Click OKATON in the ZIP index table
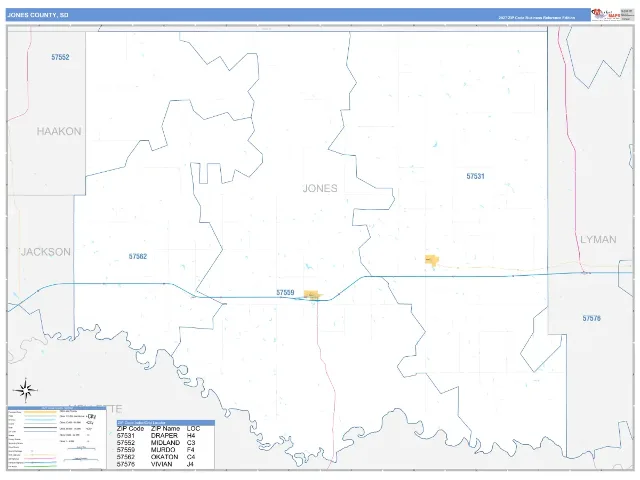This screenshot has height=480, width=640. pos(164,457)
